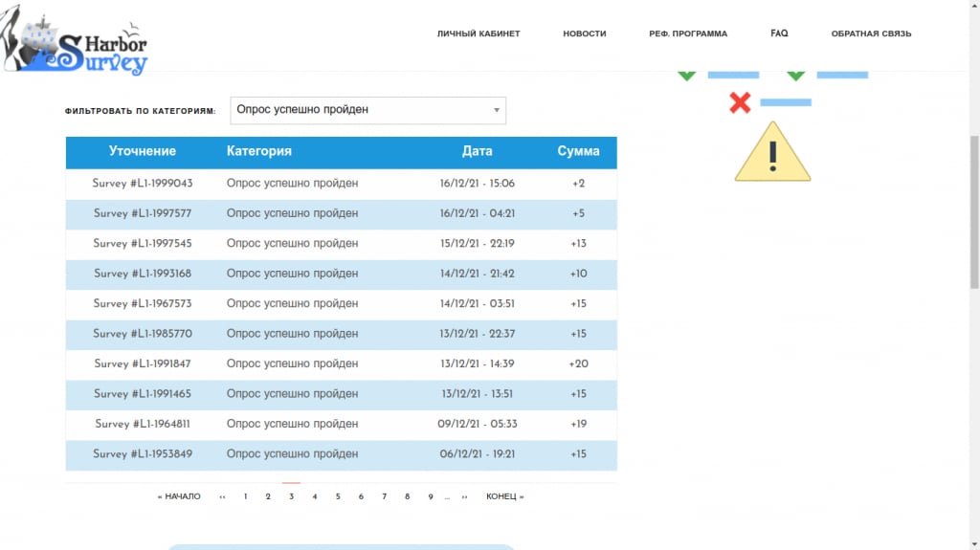Click the yellow warning triangle icon
This screenshot has width=980, height=550.
point(772,152)
